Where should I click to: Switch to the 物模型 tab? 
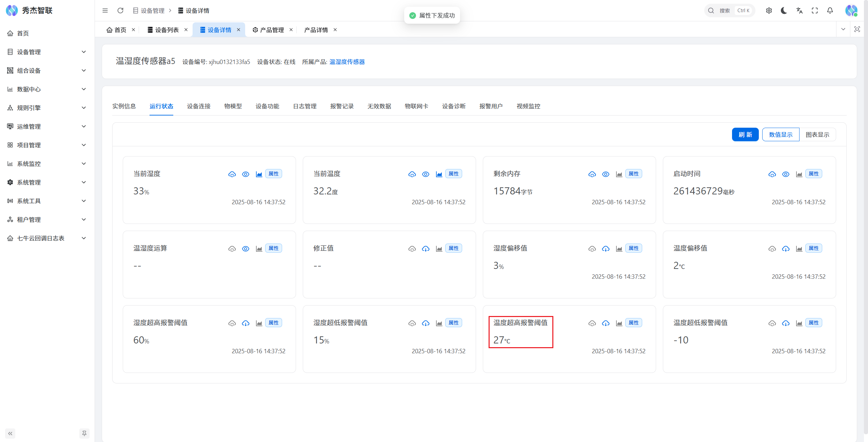pos(233,106)
